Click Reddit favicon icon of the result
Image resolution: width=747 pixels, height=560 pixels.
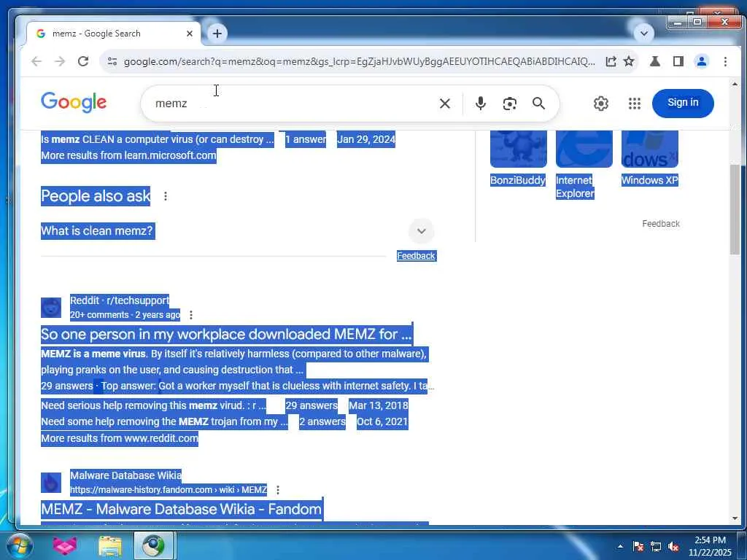point(51,308)
